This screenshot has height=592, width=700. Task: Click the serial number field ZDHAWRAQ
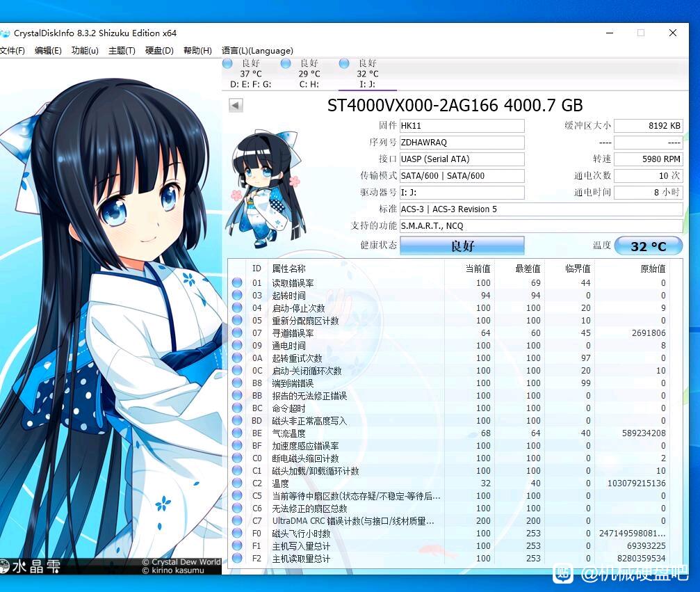[x=462, y=142]
